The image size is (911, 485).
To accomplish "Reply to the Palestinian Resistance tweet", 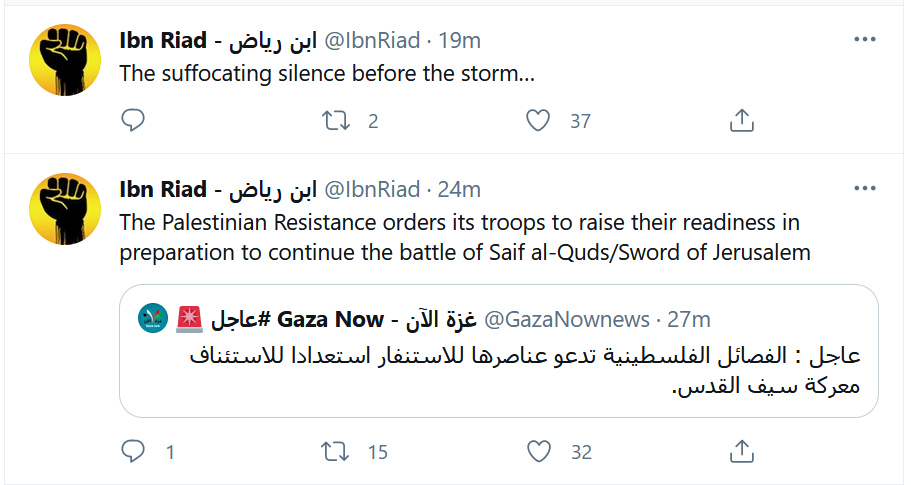I will point(133,452).
